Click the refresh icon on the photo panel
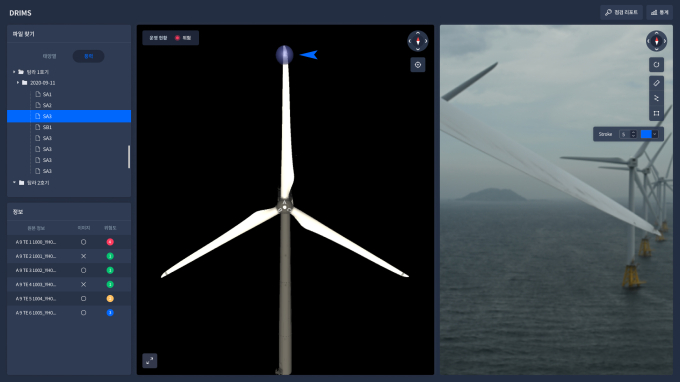Viewport: 680px width, 382px height. coord(656,65)
